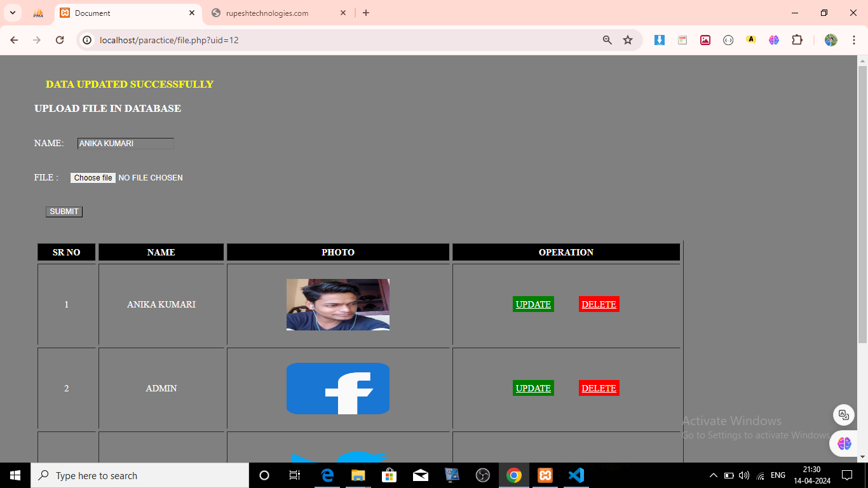
Task: Open the red image extension icon
Action: pos(705,40)
